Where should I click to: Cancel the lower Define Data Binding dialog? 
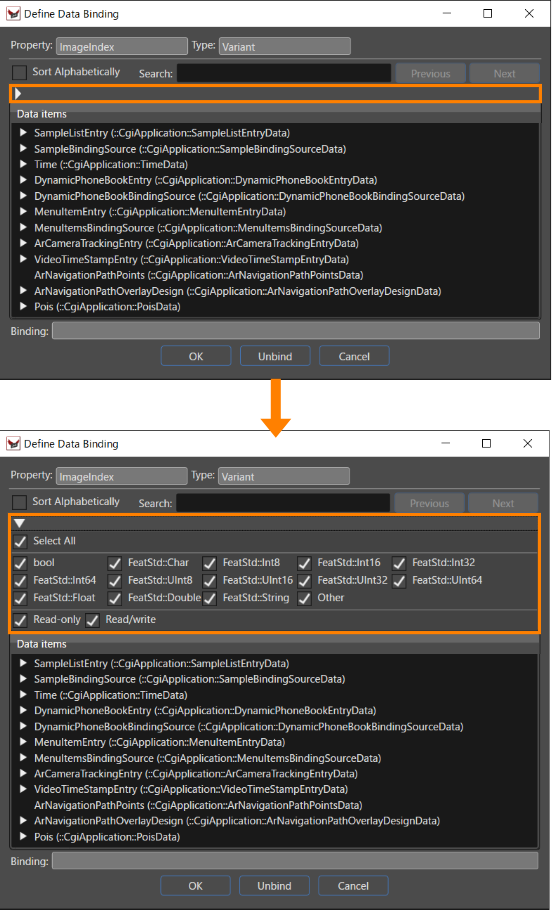[x=353, y=886]
